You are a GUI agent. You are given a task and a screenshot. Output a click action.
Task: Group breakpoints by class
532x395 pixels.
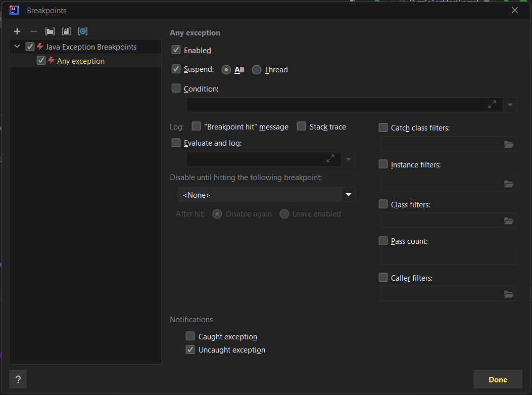coord(82,31)
